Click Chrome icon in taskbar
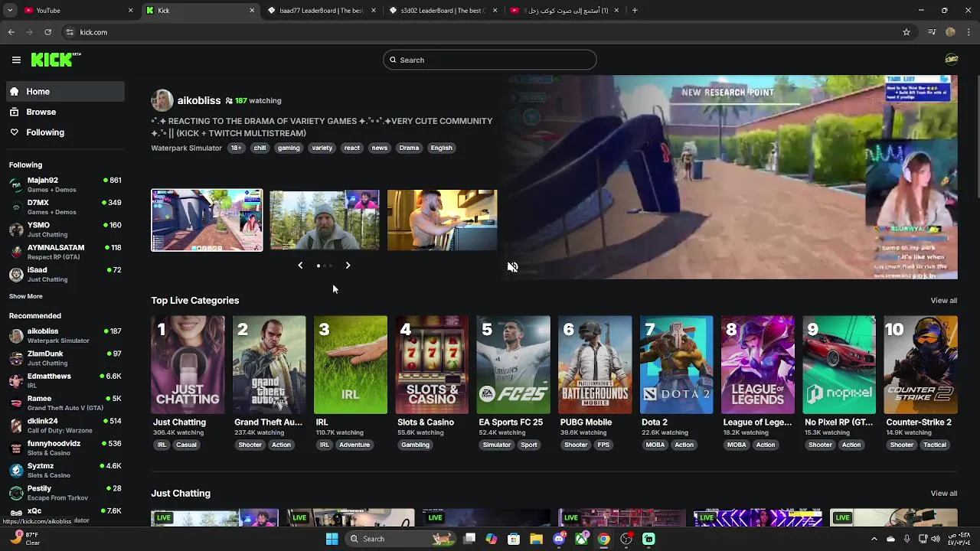 (604, 539)
